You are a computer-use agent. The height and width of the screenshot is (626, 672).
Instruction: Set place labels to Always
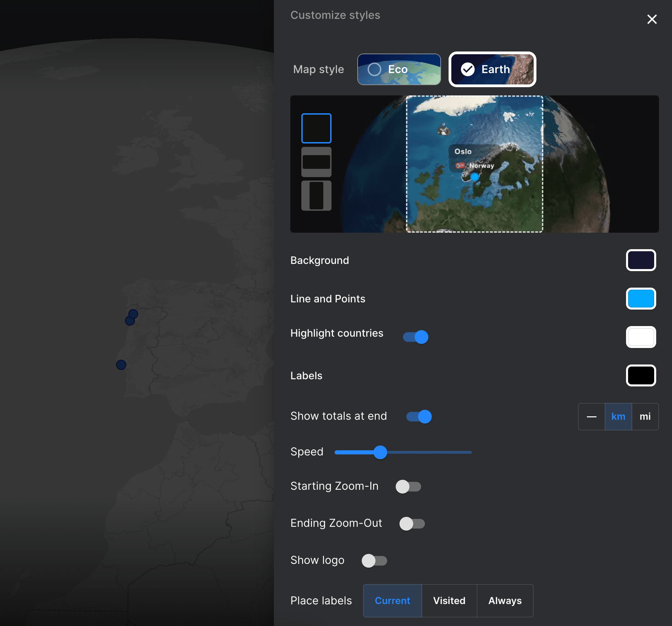pos(505,601)
